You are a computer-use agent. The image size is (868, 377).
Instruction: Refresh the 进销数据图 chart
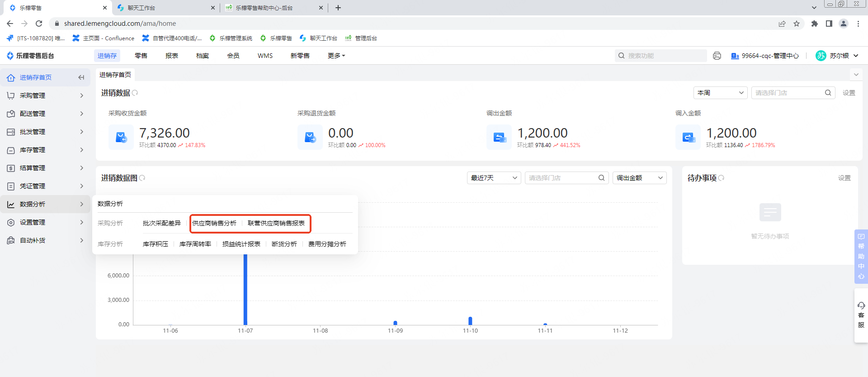tap(142, 178)
